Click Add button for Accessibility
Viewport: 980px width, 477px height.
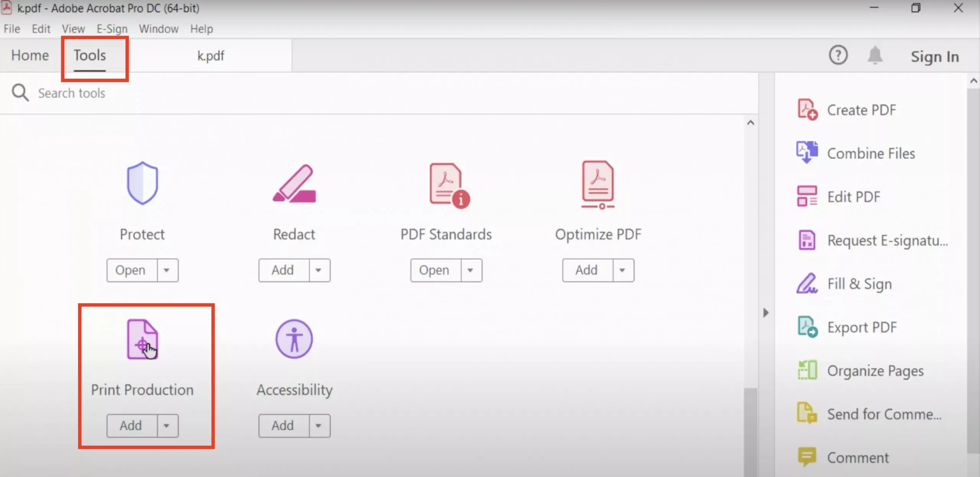[x=283, y=425]
